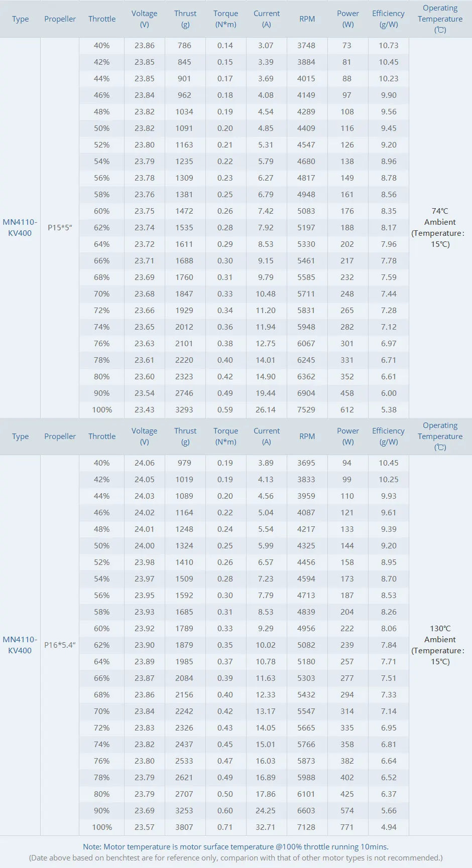
Task: Click the current value 32.71
Action: tap(266, 827)
